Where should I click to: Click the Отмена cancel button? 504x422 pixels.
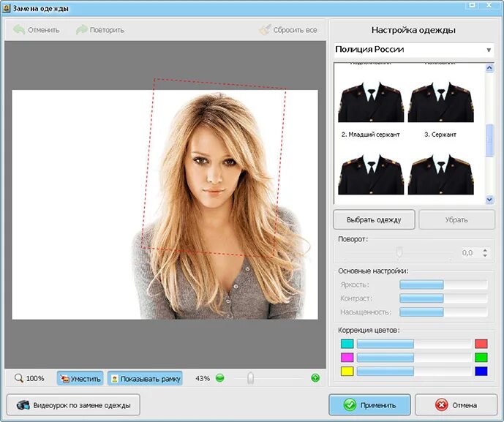pos(456,405)
